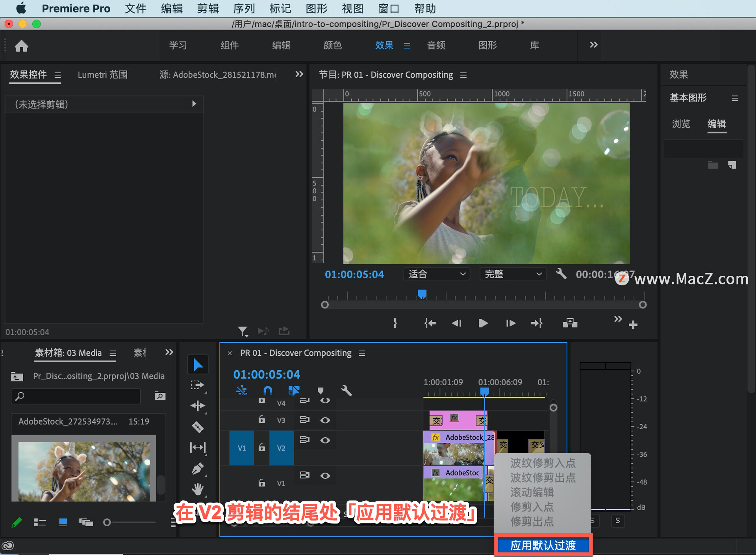
Task: Toggle V4 track visibility eye
Action: click(325, 401)
